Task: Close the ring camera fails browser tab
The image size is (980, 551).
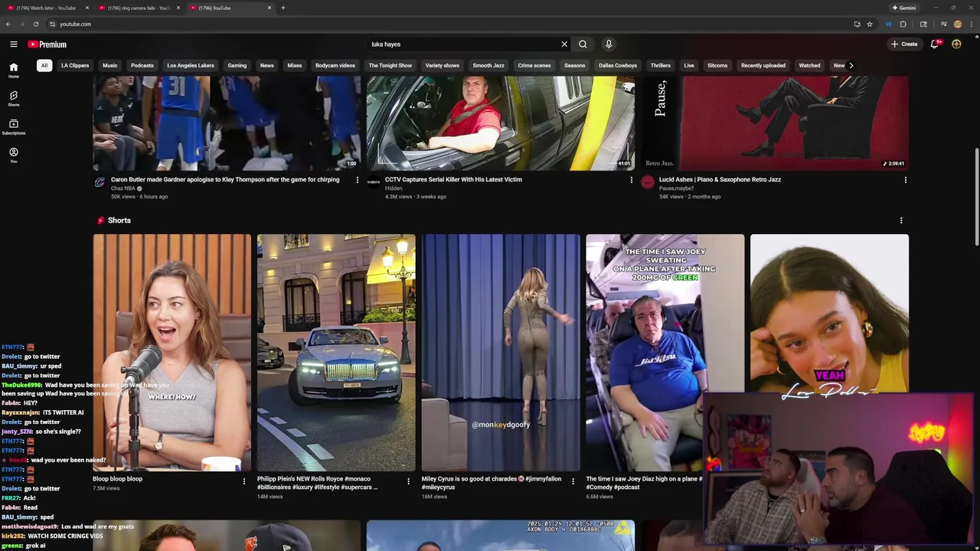Action: [x=178, y=8]
